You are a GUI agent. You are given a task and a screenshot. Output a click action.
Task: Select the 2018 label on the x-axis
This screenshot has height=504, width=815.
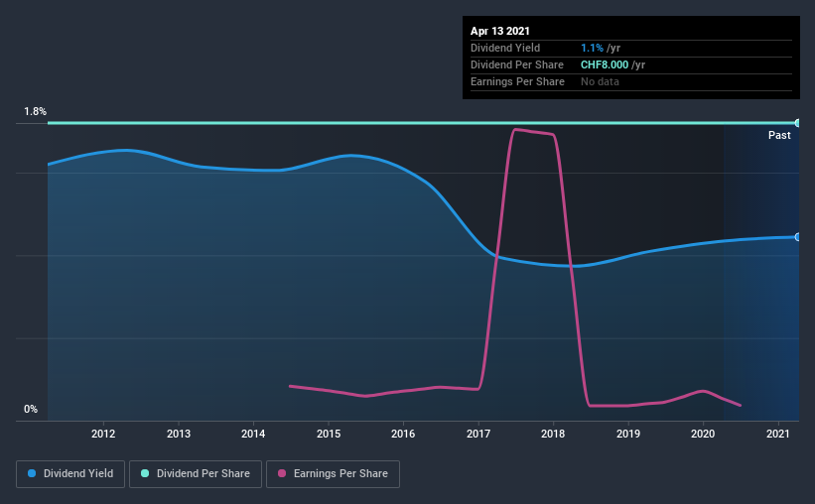pos(553,434)
